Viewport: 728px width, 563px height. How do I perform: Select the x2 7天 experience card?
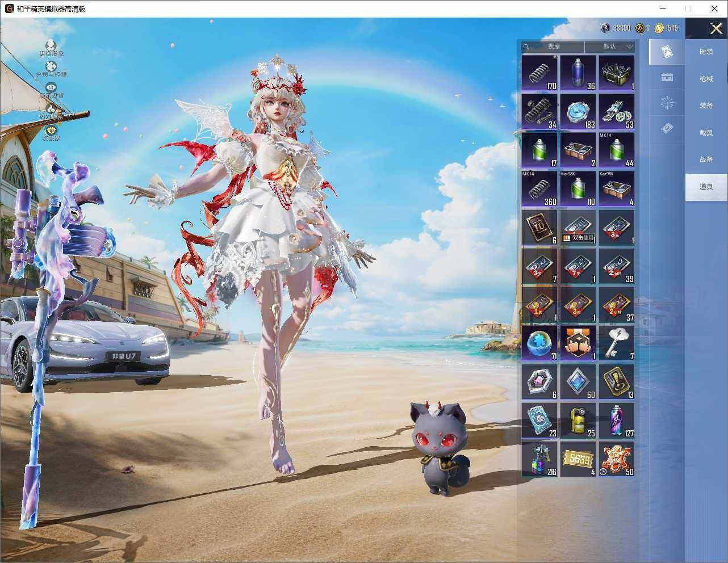[x=578, y=266]
